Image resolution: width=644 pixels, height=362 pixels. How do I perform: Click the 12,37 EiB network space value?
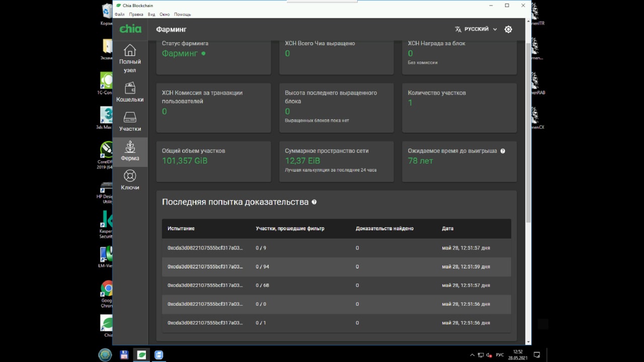coord(302,161)
